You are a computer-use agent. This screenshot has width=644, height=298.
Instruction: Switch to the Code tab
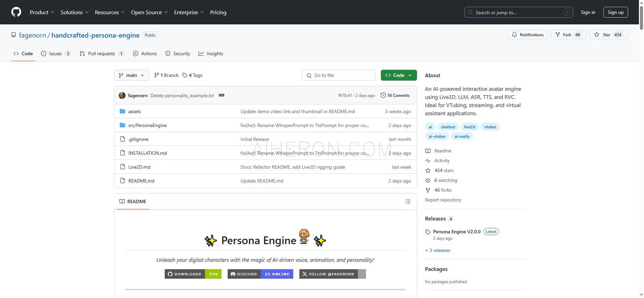pos(23,54)
